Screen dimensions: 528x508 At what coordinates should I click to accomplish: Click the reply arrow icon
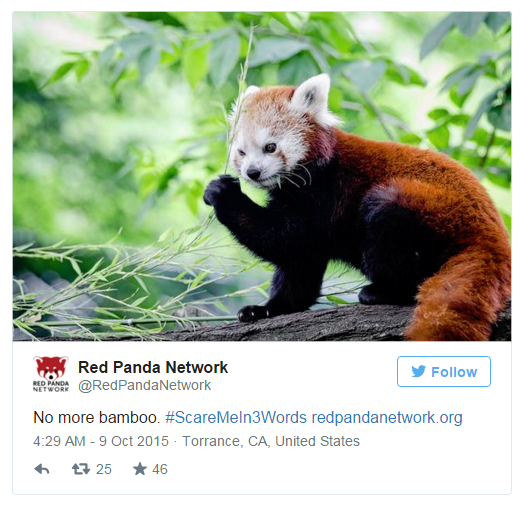pos(42,469)
